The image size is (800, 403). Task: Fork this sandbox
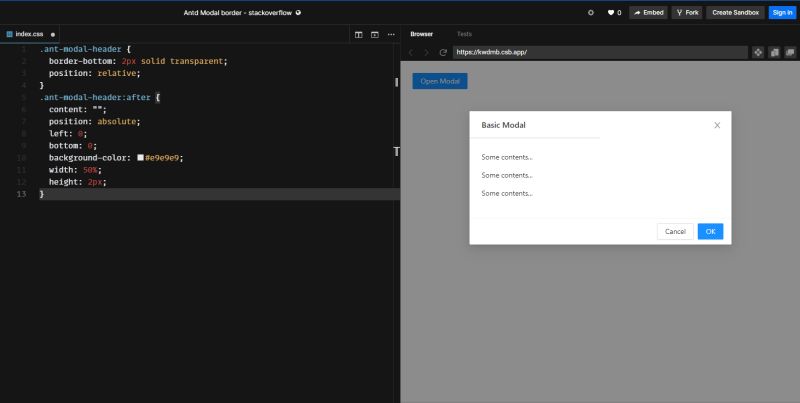pos(687,13)
